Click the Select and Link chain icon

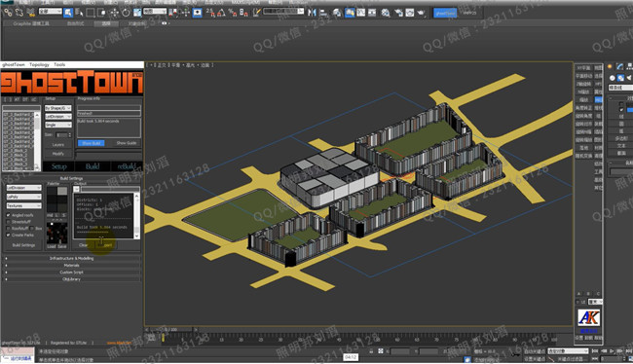click(8, 13)
